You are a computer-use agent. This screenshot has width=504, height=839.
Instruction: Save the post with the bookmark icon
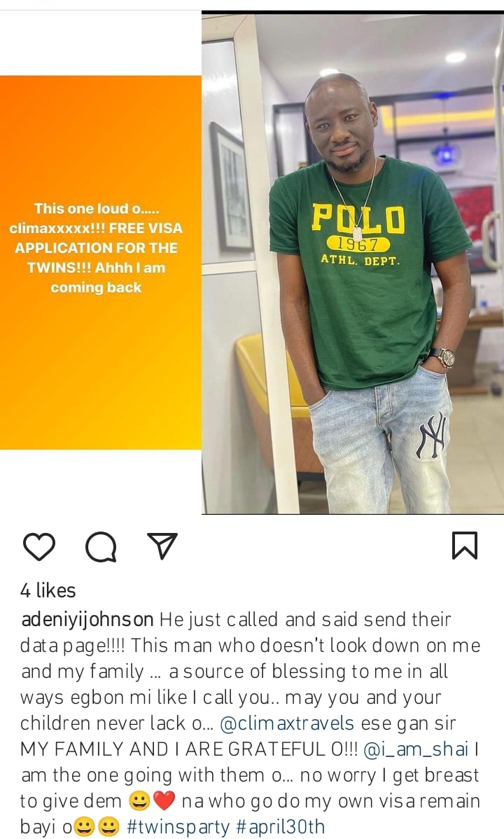[464, 546]
